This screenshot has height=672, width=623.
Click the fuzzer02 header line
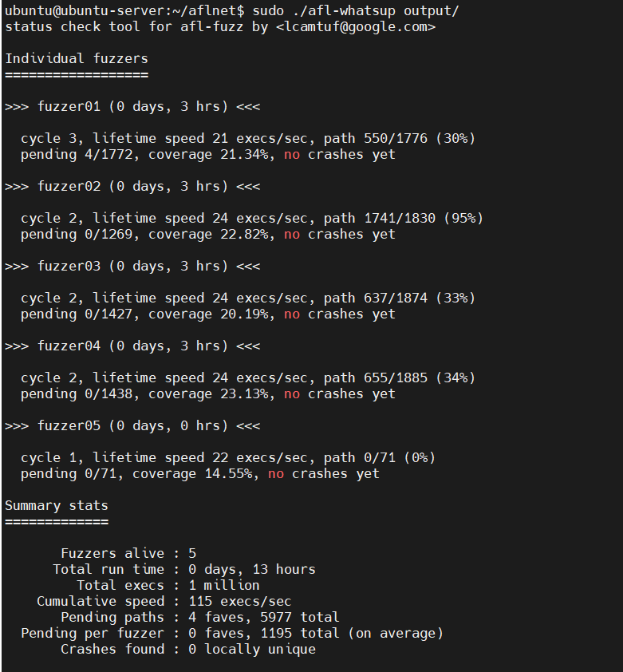pos(132,186)
